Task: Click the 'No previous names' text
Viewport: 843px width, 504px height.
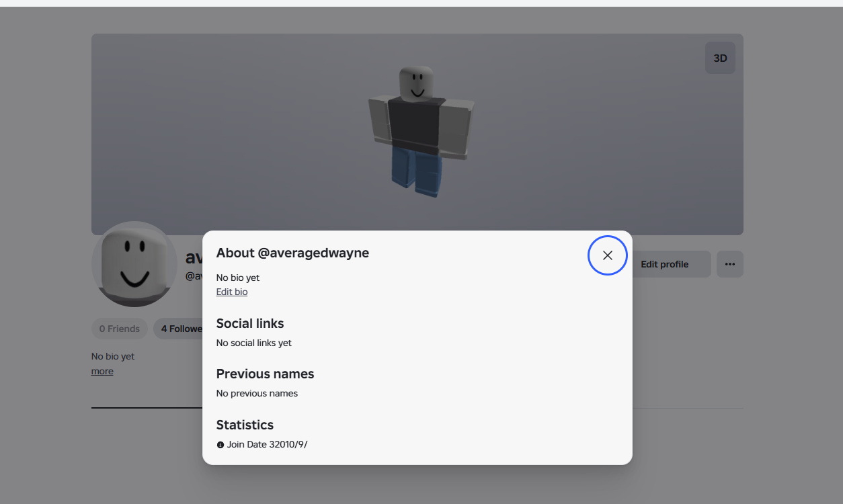Action: pyautogui.click(x=257, y=393)
